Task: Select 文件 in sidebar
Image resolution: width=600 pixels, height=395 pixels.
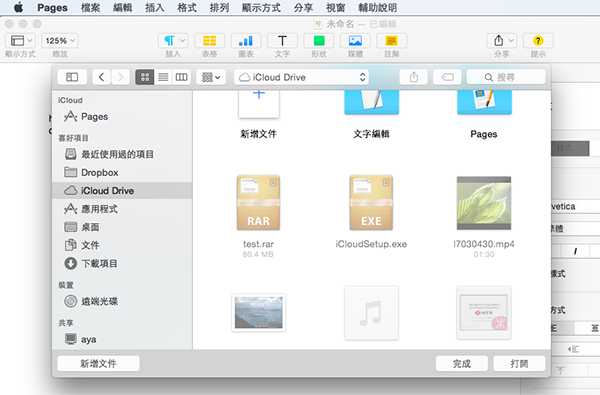Action: tap(122, 245)
